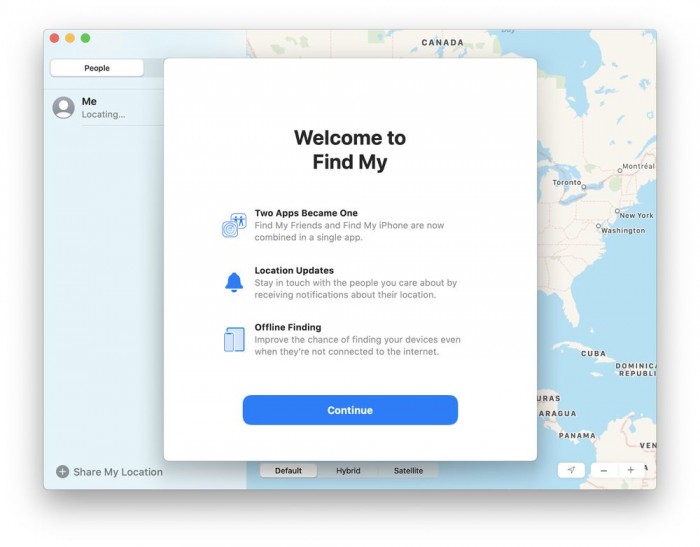Click the Two Apps Became One icon
This screenshot has width=700, height=547.
[x=234, y=225]
